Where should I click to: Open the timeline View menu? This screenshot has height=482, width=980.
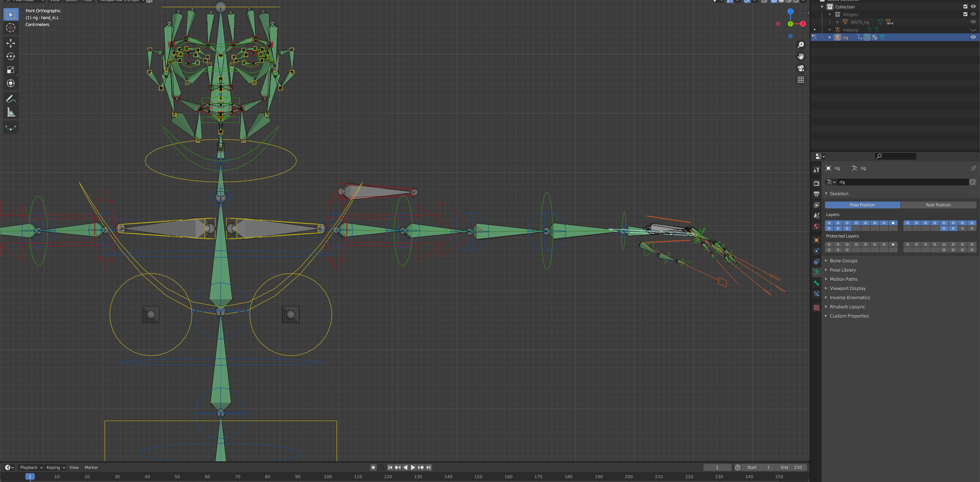[74, 467]
